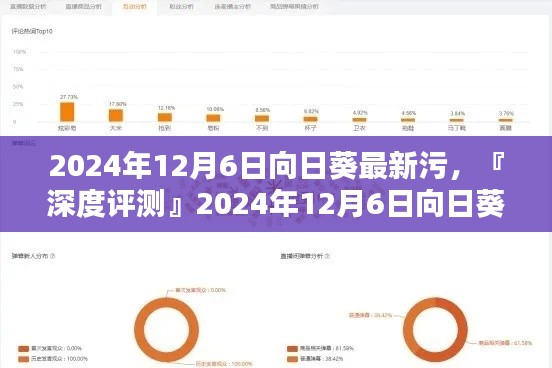The width and height of the screenshot is (552, 368).
Task: Toggle the 首次发言观众 0.00% legend swatch
Action: (x=24, y=349)
